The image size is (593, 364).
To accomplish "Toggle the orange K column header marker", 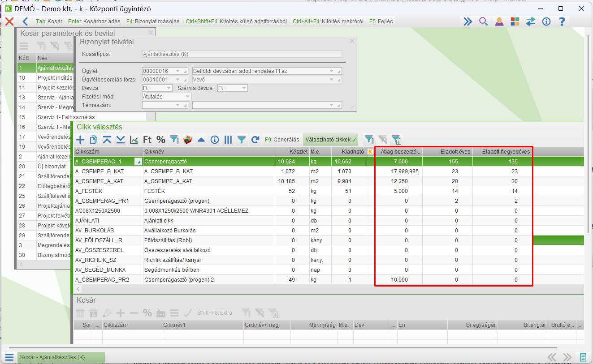I will click(x=370, y=152).
